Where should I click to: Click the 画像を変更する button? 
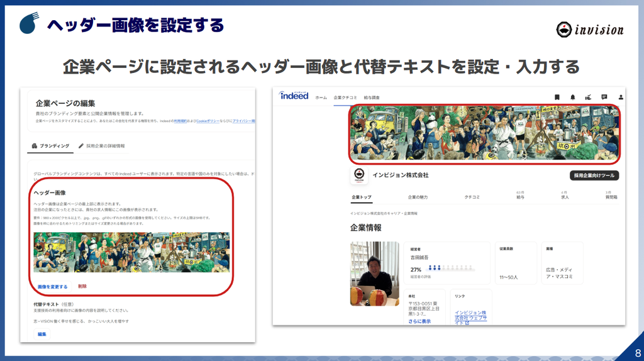pyautogui.click(x=53, y=287)
